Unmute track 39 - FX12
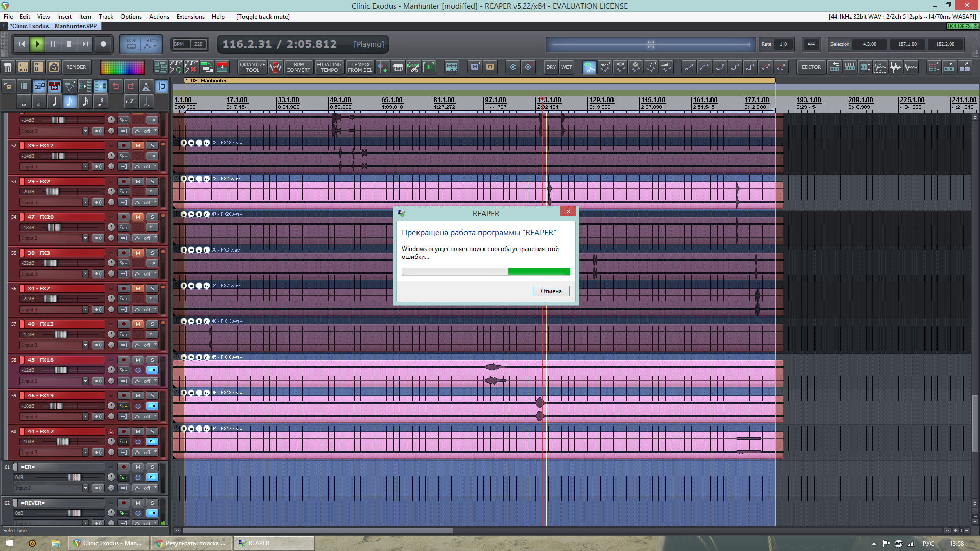 pyautogui.click(x=138, y=146)
